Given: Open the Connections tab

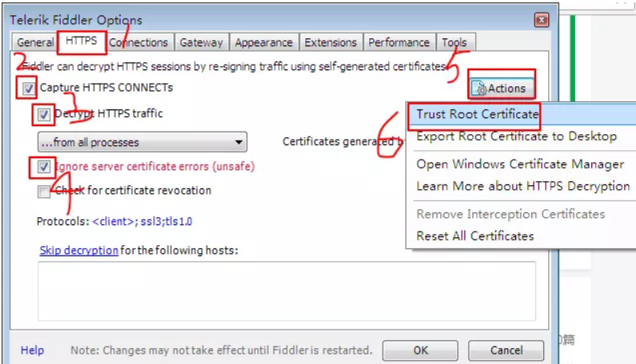Looking at the screenshot, I should point(138,42).
